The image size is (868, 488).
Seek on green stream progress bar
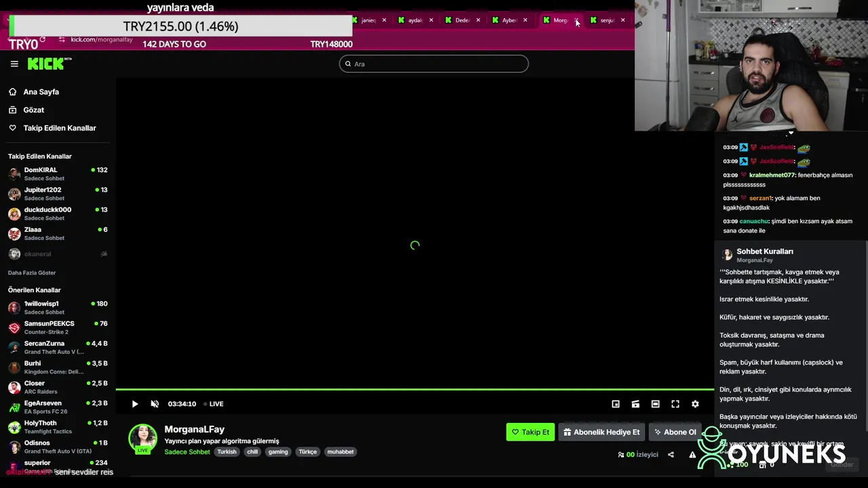point(414,390)
